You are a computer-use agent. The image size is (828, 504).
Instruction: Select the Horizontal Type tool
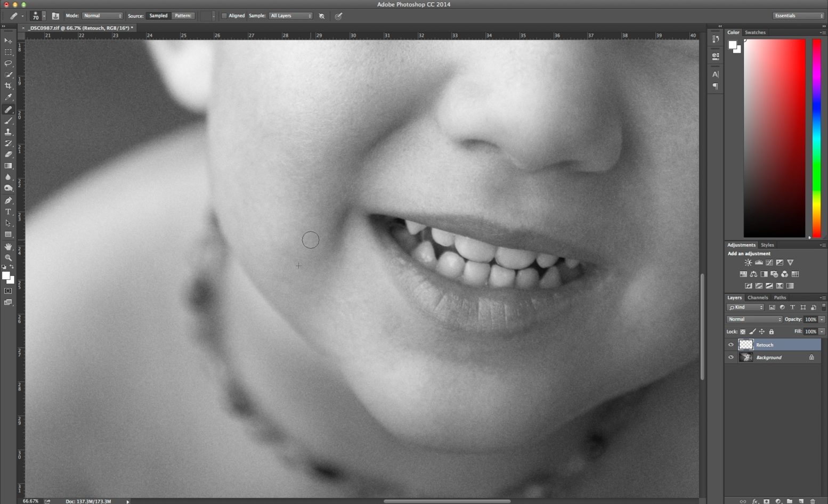coord(8,212)
